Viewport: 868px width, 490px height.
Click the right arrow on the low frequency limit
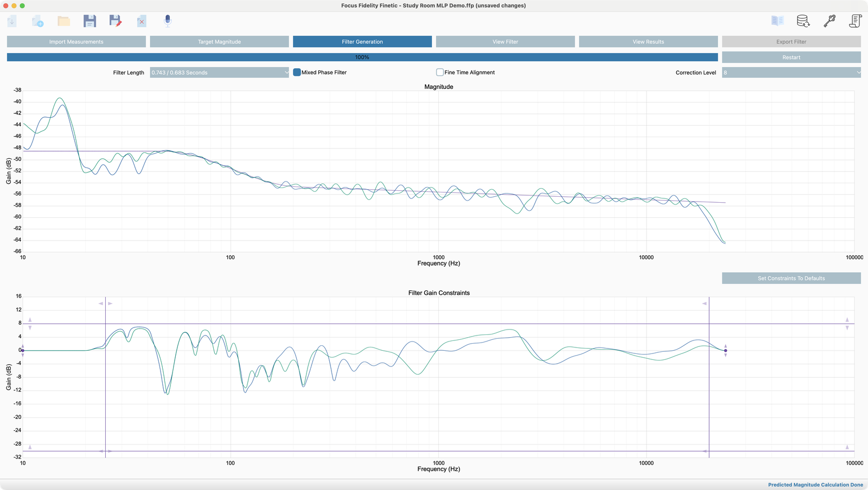(110, 304)
